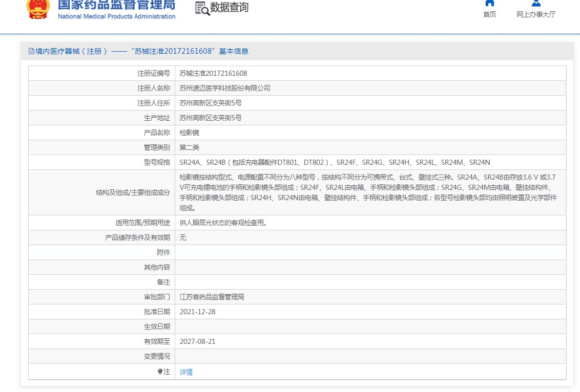
Task: Click the 审批部门 row label
Action: [157, 297]
